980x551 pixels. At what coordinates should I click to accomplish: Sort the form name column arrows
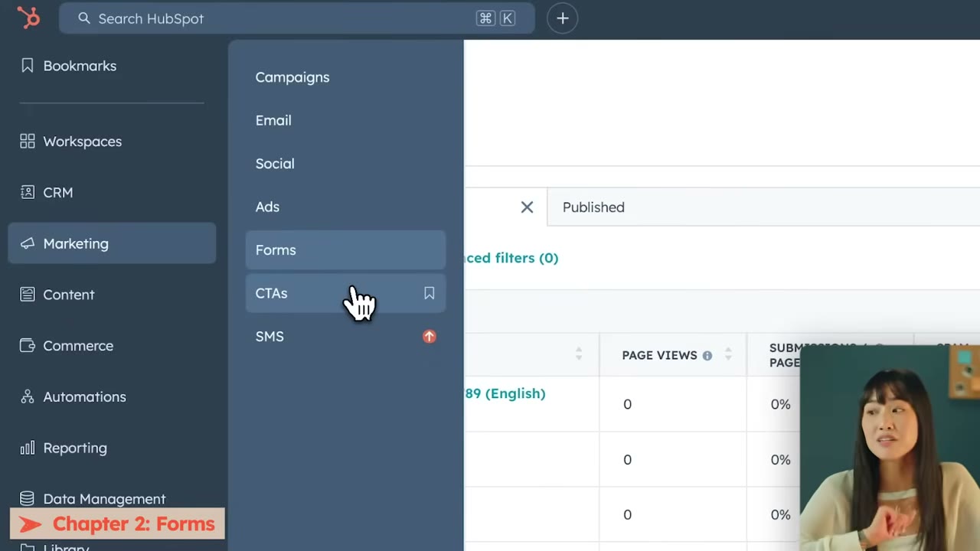click(579, 354)
